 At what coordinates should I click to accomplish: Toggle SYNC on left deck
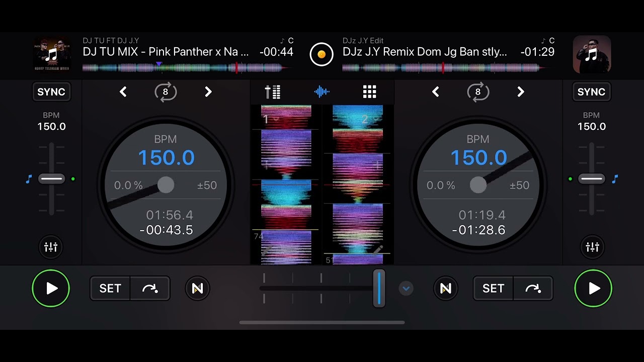(x=51, y=92)
